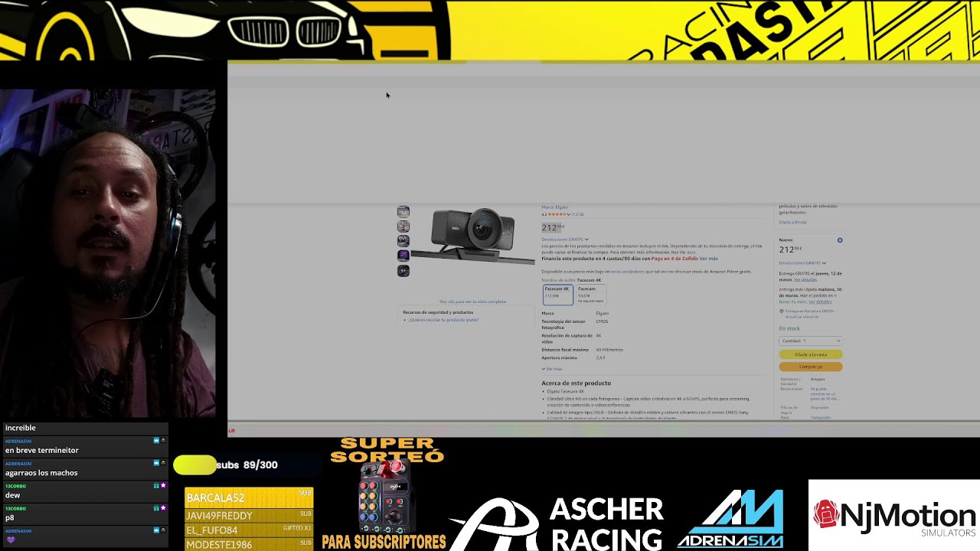
Task: Click the gift badge on the 'p8' chat row
Action: point(156,508)
